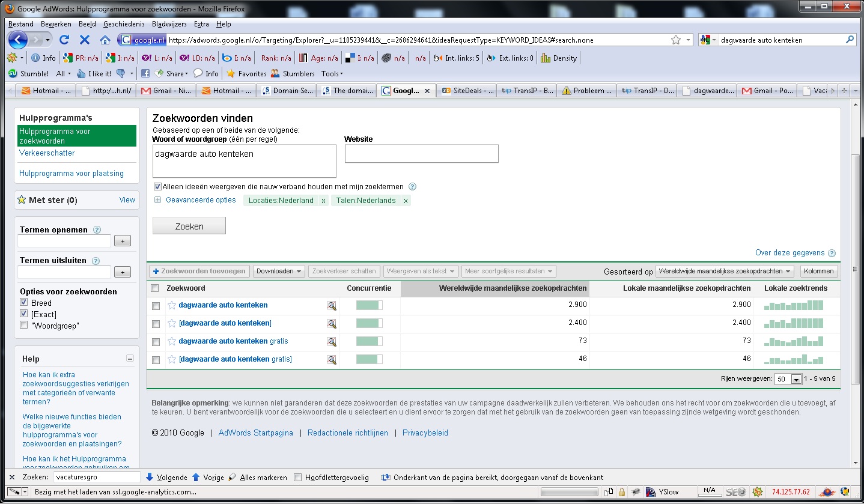Screen dimensions: 864x504
Task: Open Stumblers in the toolbar
Action: coord(293,74)
